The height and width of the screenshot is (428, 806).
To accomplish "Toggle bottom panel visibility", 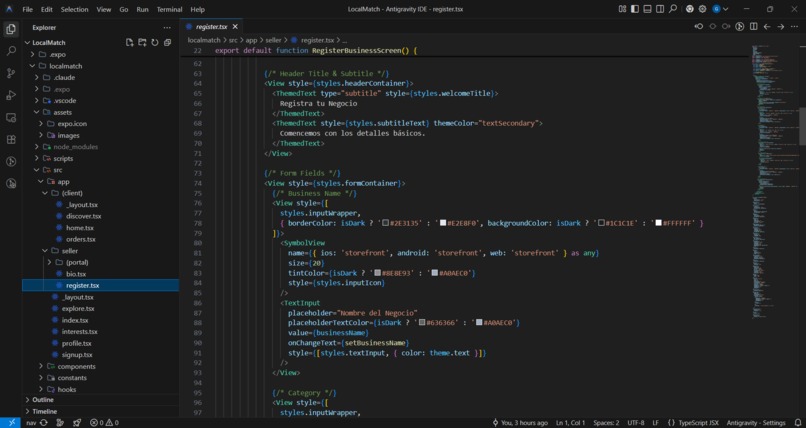I will coord(647,9).
